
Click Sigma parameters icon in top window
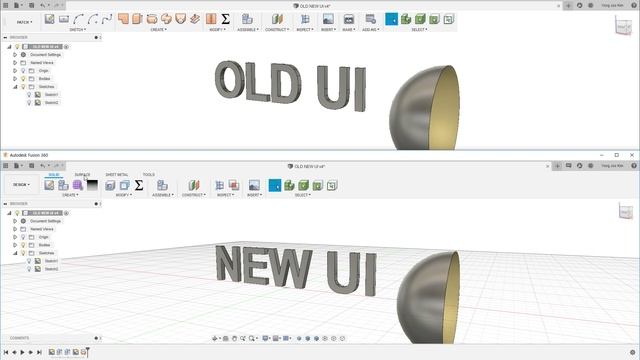click(x=225, y=19)
